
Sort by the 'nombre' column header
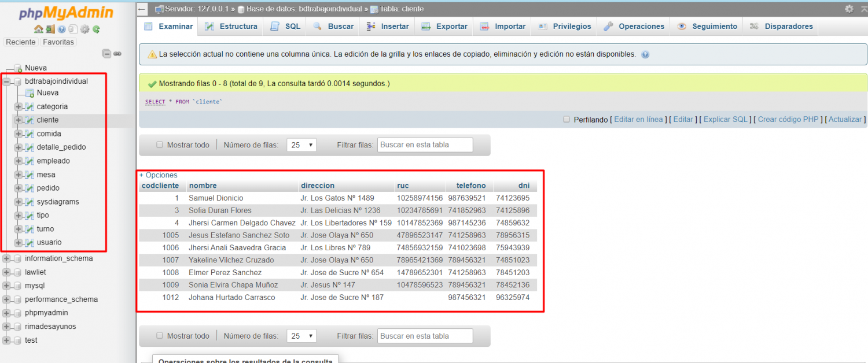(x=203, y=186)
